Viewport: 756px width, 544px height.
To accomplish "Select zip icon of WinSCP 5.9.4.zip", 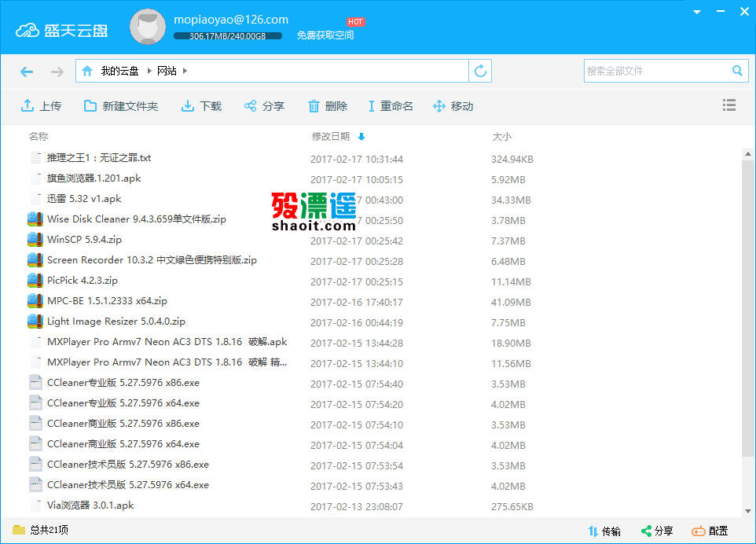I will 35,239.
